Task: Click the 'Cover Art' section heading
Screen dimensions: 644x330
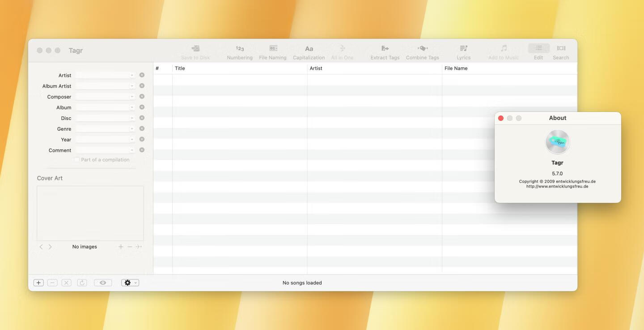Action: (50, 178)
